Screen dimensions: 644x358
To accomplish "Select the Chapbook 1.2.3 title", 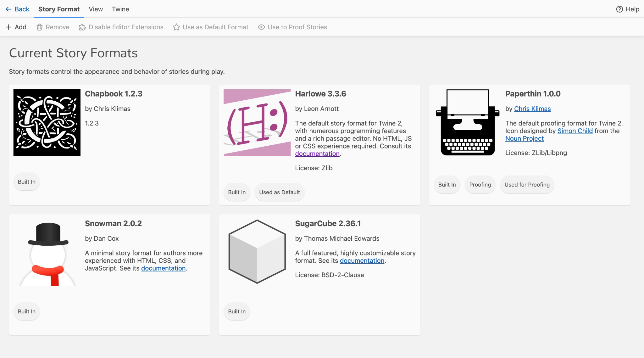I will coord(114,94).
